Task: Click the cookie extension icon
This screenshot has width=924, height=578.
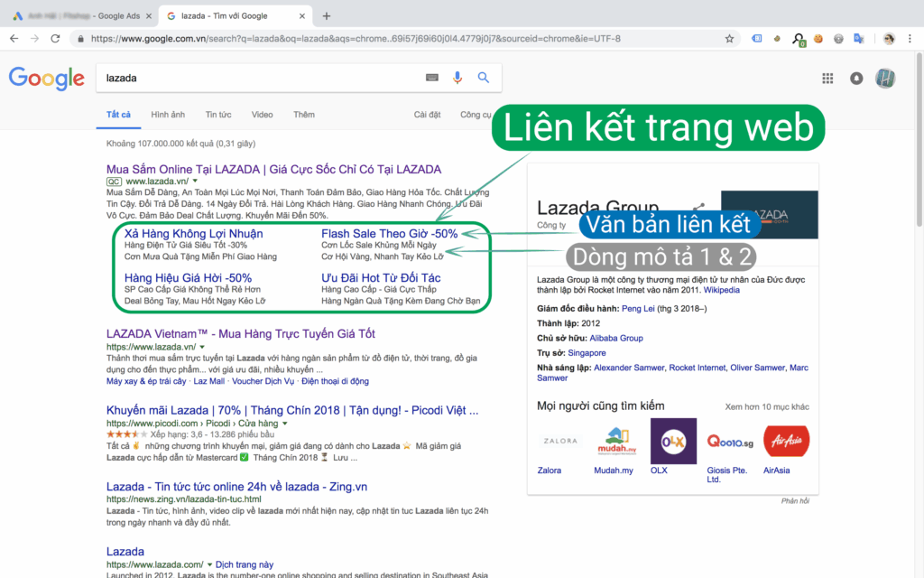Action: pyautogui.click(x=818, y=38)
